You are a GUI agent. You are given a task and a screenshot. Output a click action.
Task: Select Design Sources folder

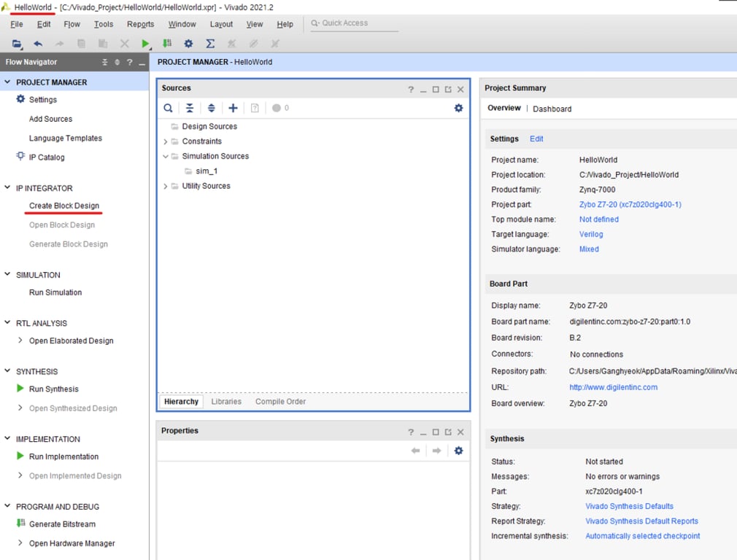209,126
